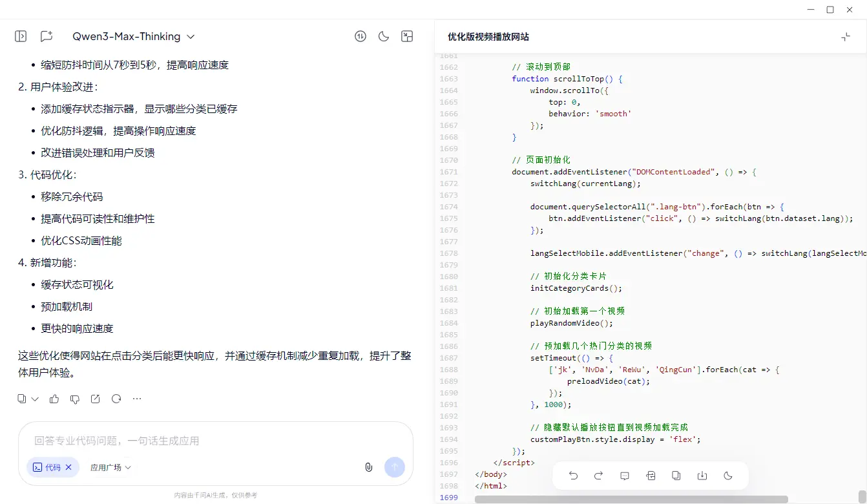Click the '2. 用户体验改进:' heading
The width and height of the screenshot is (867, 504).
pyautogui.click(x=58, y=87)
